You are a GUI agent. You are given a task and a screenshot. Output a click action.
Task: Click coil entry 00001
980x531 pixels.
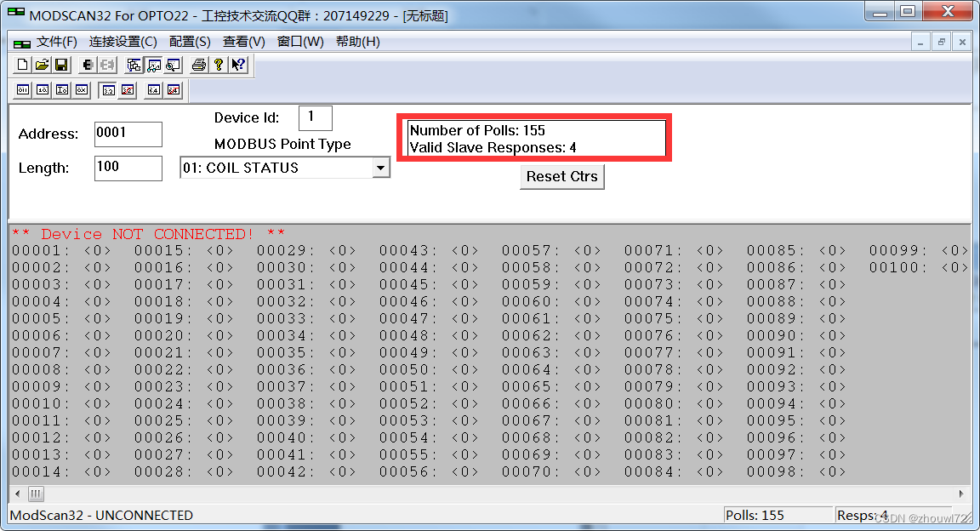coord(61,251)
